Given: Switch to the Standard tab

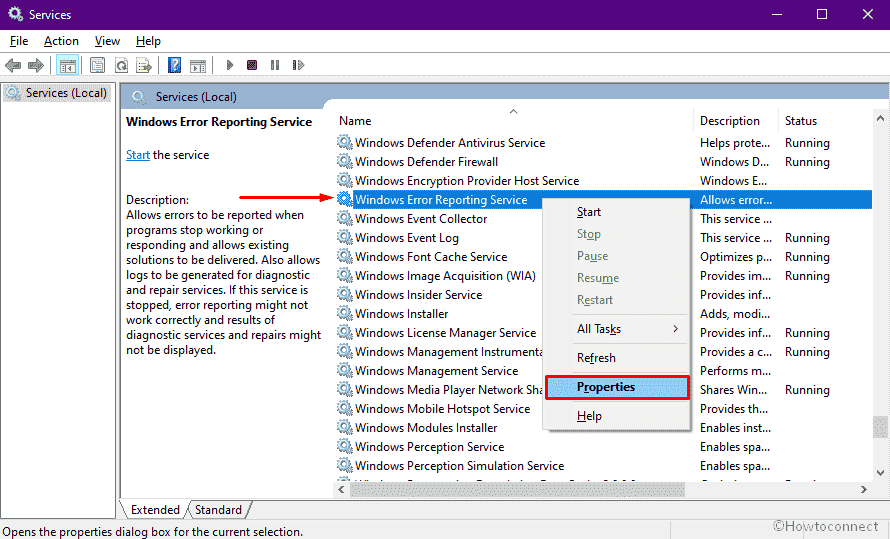Looking at the screenshot, I should click(x=218, y=509).
